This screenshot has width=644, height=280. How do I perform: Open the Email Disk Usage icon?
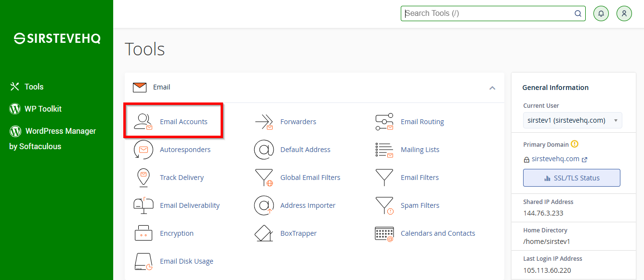point(143,261)
